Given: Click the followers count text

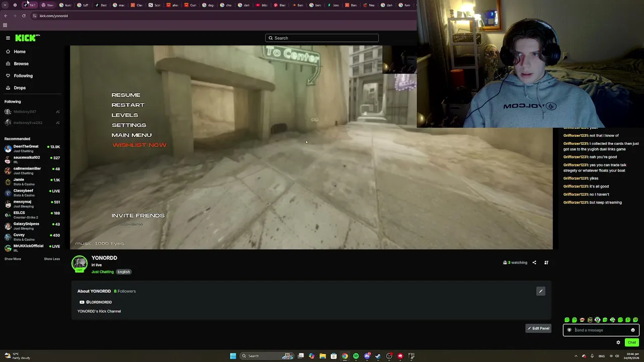Looking at the screenshot, I should coord(125,291).
